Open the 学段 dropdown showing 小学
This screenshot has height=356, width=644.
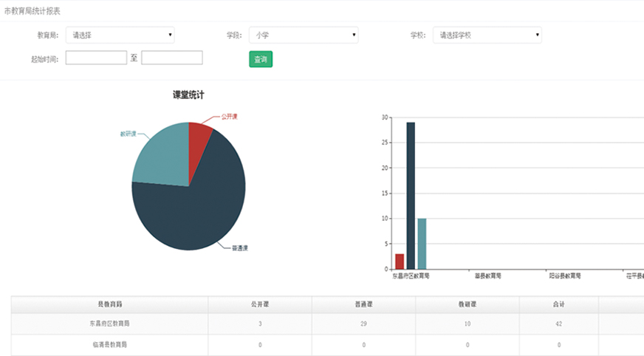click(304, 35)
